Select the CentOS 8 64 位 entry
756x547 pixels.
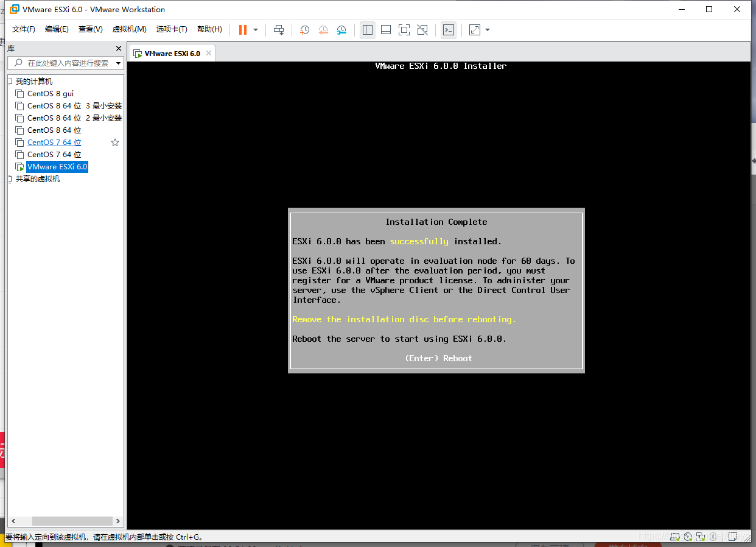click(x=54, y=130)
